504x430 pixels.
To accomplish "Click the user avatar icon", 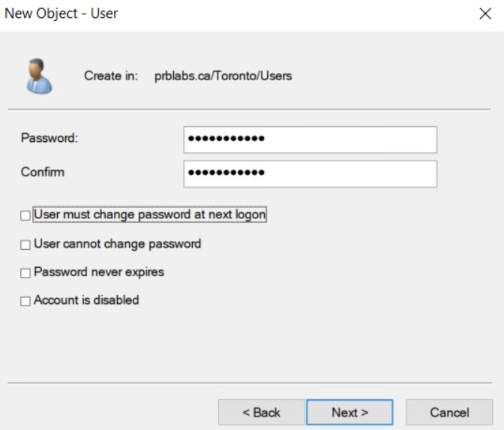I will click(x=39, y=76).
